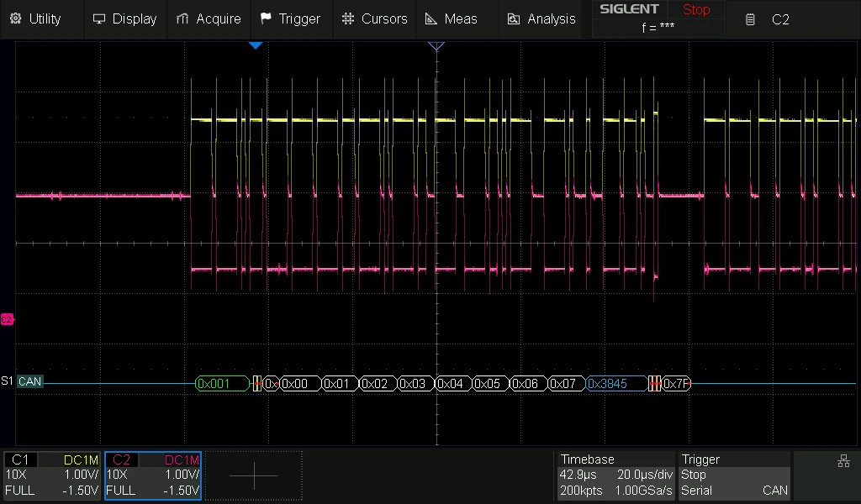Click the horizontal delay triangle marker
The image size is (861, 504).
click(x=436, y=46)
